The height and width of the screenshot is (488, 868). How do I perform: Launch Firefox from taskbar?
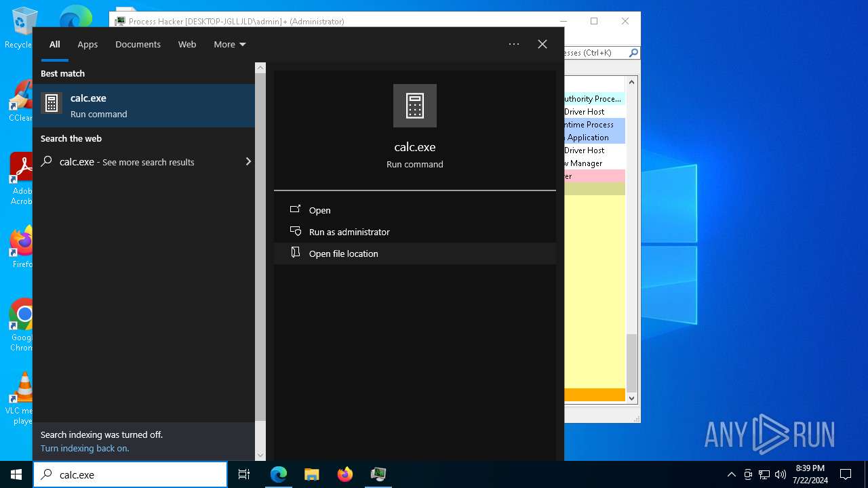pyautogui.click(x=345, y=474)
